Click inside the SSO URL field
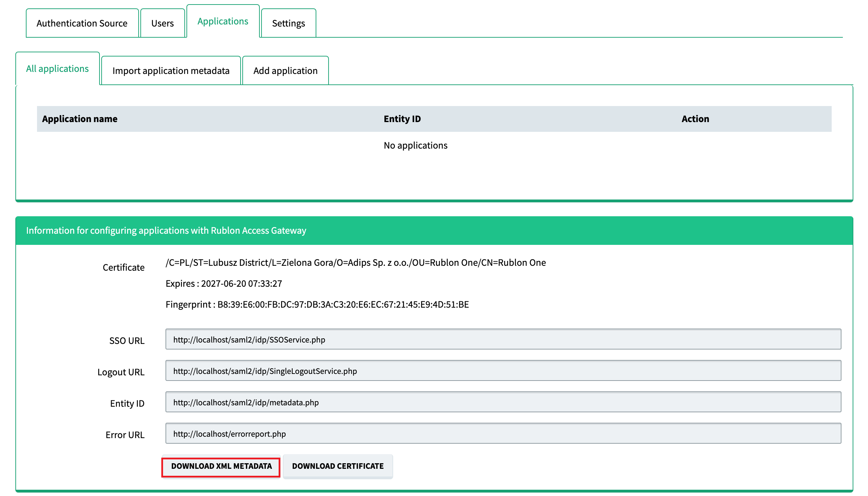868x496 pixels. [x=503, y=339]
